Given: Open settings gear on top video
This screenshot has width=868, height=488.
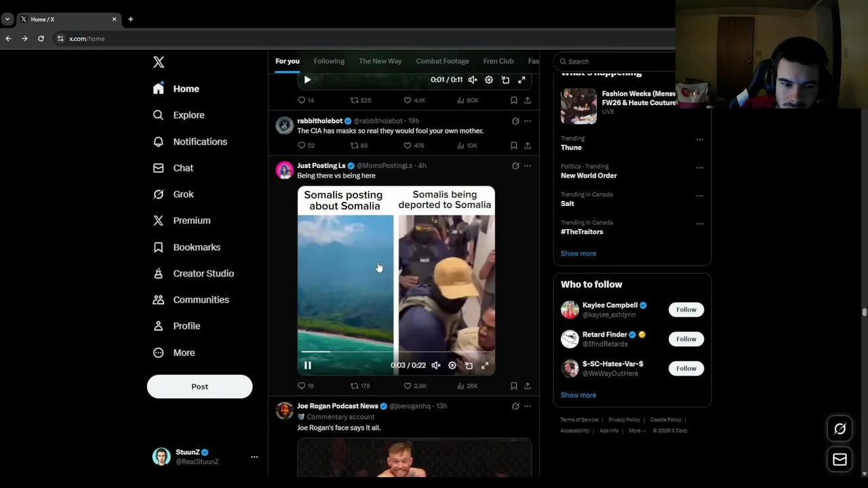Looking at the screenshot, I should click(x=489, y=80).
